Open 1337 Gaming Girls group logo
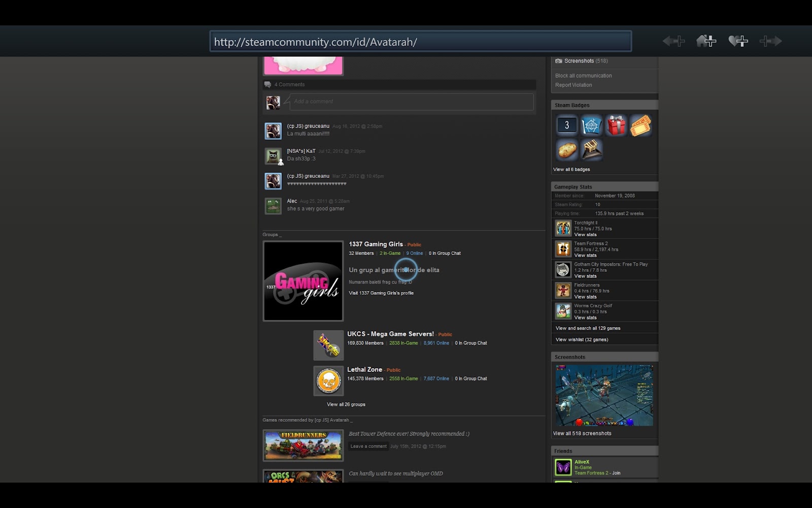The image size is (812, 508). [x=303, y=281]
